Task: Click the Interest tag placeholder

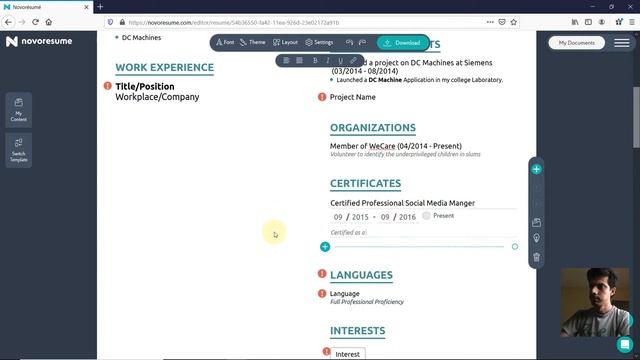Action: [x=348, y=354]
